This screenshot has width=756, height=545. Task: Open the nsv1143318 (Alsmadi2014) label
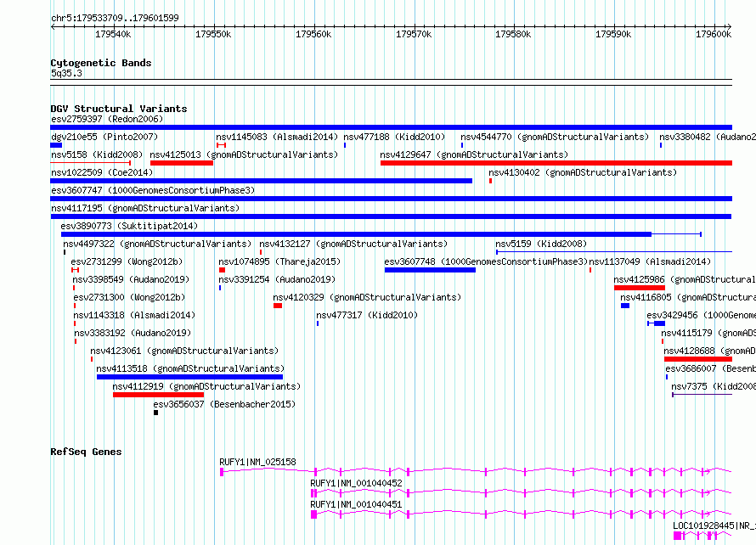click(x=134, y=315)
